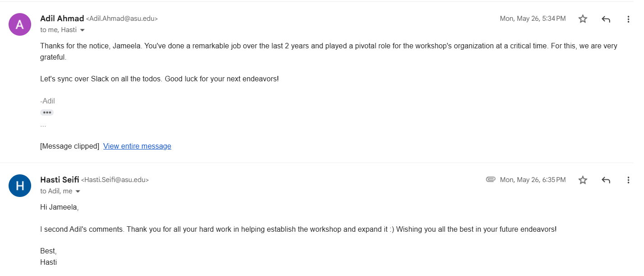
Task: Expand recipient details for Adil's email
Action: pos(82,30)
